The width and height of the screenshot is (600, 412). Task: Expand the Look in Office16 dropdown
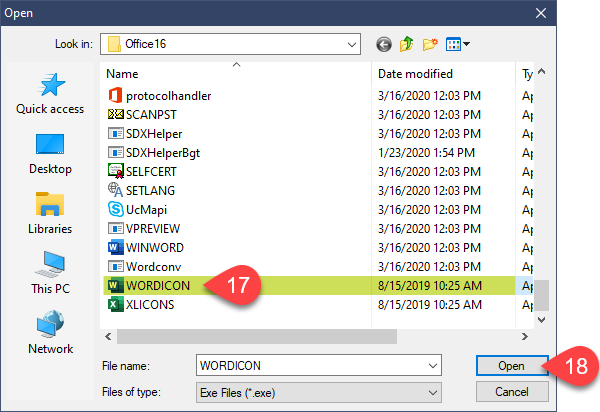[352, 44]
